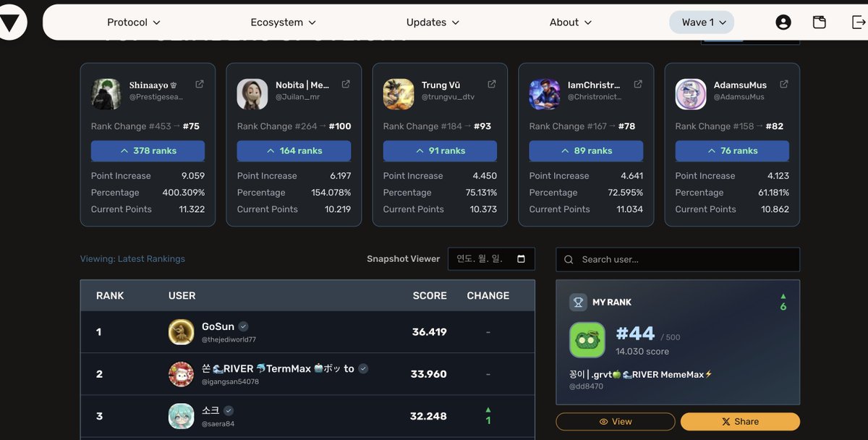868x440 pixels.
Task: Click GoSun's avatar in rankings
Action: tap(181, 332)
